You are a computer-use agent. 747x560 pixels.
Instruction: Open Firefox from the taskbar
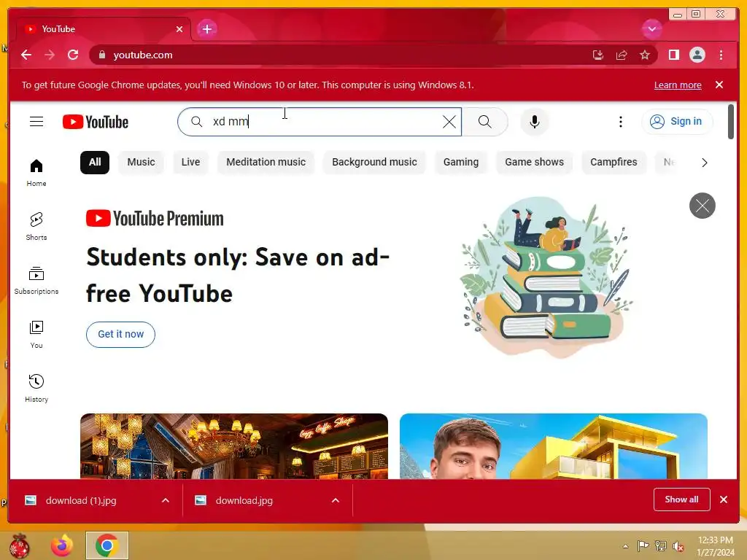pyautogui.click(x=62, y=545)
